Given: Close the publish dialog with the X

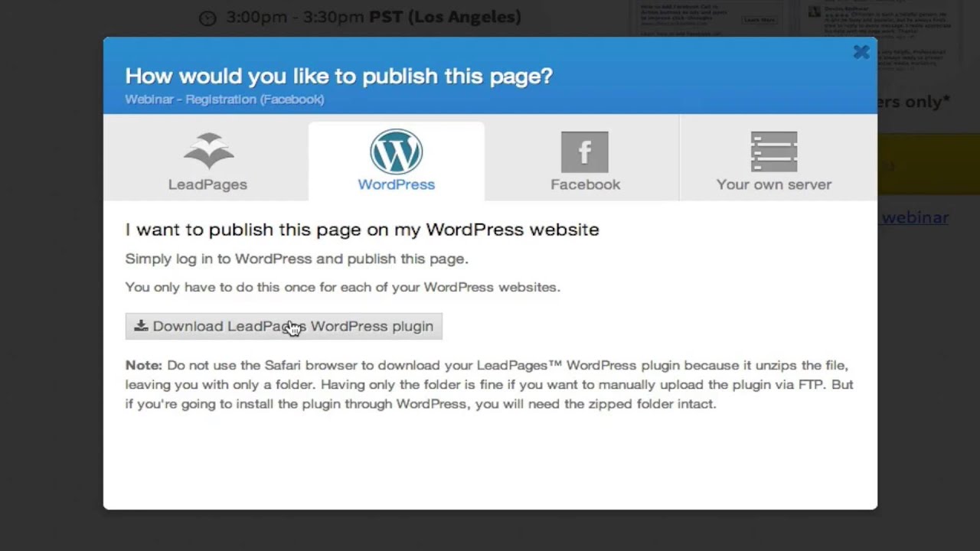Looking at the screenshot, I should 861,52.
